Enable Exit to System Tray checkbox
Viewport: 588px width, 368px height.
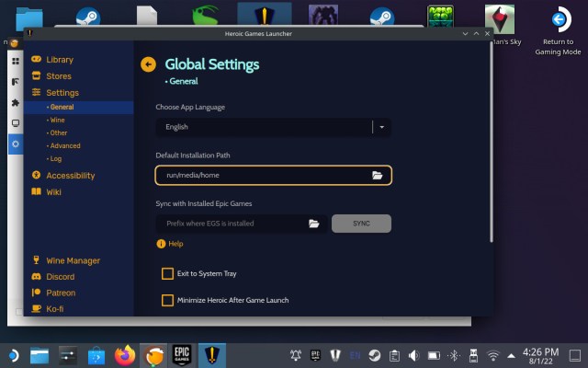click(x=167, y=274)
